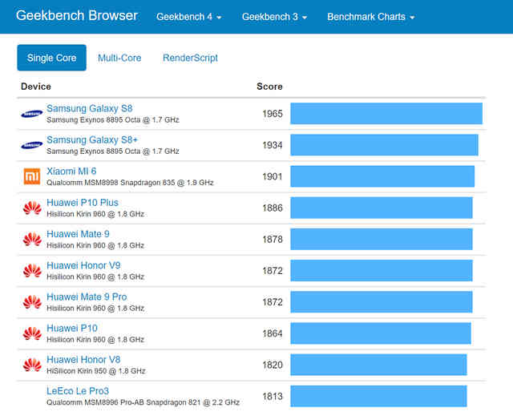Click Huawei logo beside P10 Plus
The width and height of the screenshot is (513, 420).
(32, 208)
